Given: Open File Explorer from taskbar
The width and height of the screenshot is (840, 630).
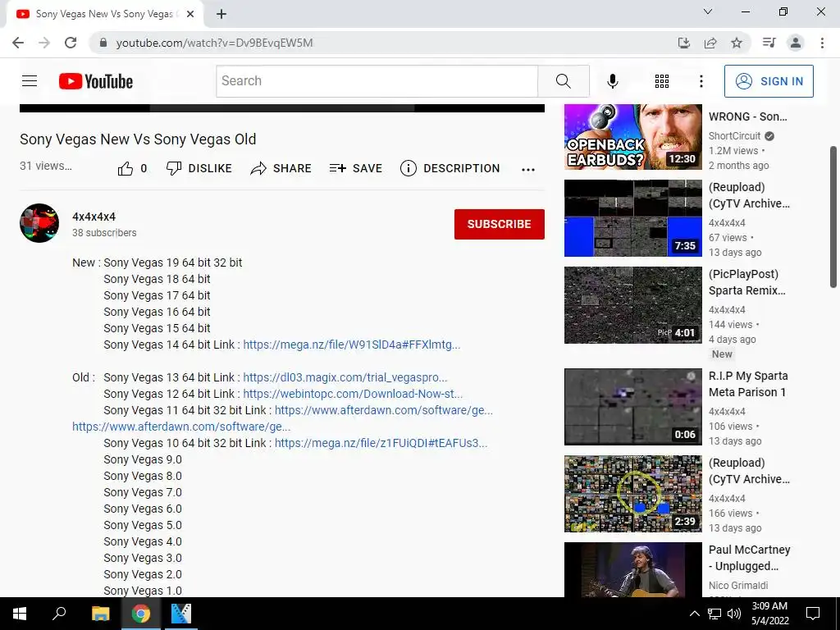Looking at the screenshot, I should click(100, 614).
